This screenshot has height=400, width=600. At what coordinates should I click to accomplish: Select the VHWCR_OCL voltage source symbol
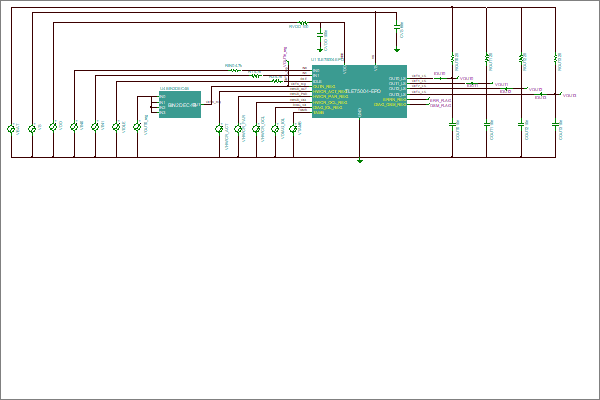click(x=256, y=129)
